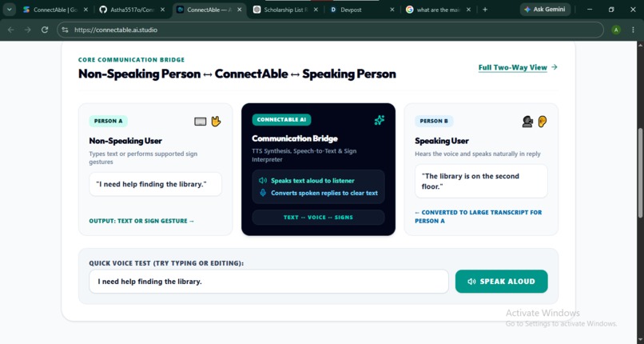644x344 pixels.
Task: Close the 'what are the main' tab
Action: (469, 10)
